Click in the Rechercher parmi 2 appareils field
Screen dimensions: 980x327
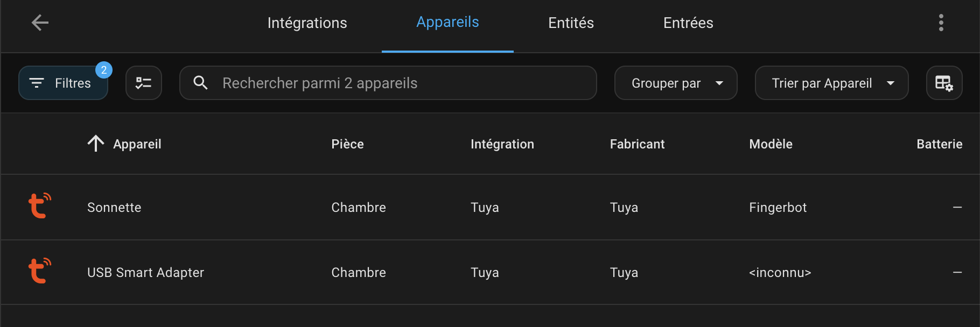(388, 83)
